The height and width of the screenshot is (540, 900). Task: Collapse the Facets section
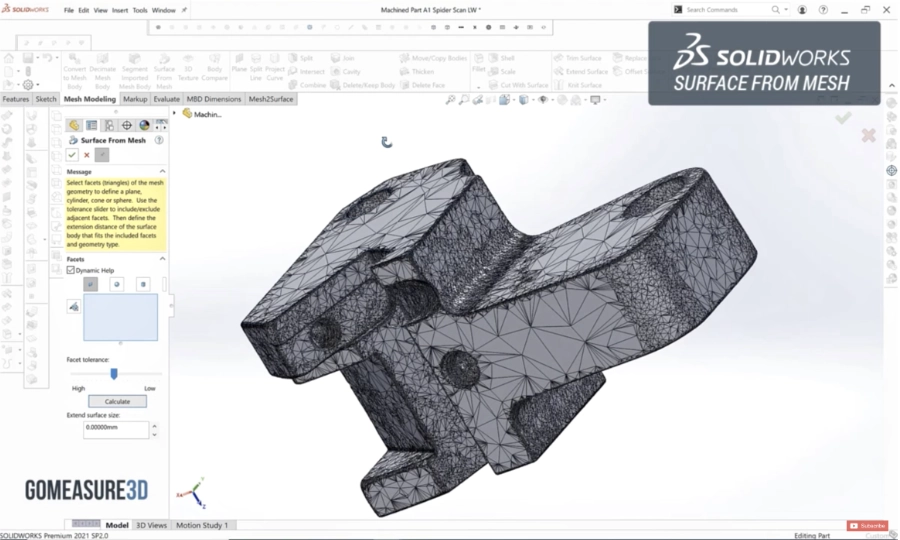click(x=162, y=259)
